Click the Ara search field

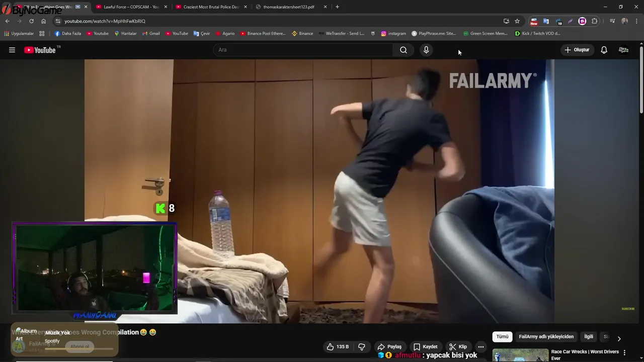pyautogui.click(x=303, y=50)
